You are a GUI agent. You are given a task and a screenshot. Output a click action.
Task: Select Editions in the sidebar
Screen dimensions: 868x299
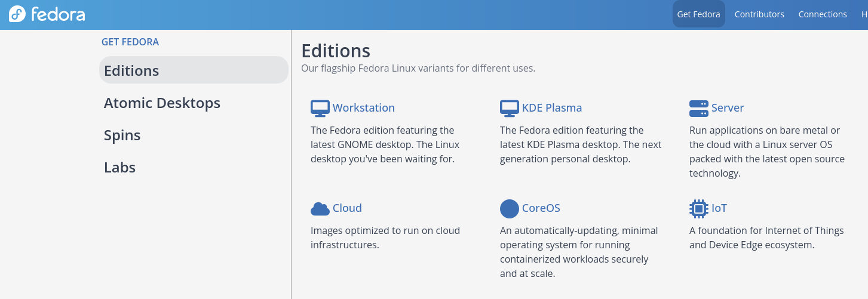coord(194,70)
